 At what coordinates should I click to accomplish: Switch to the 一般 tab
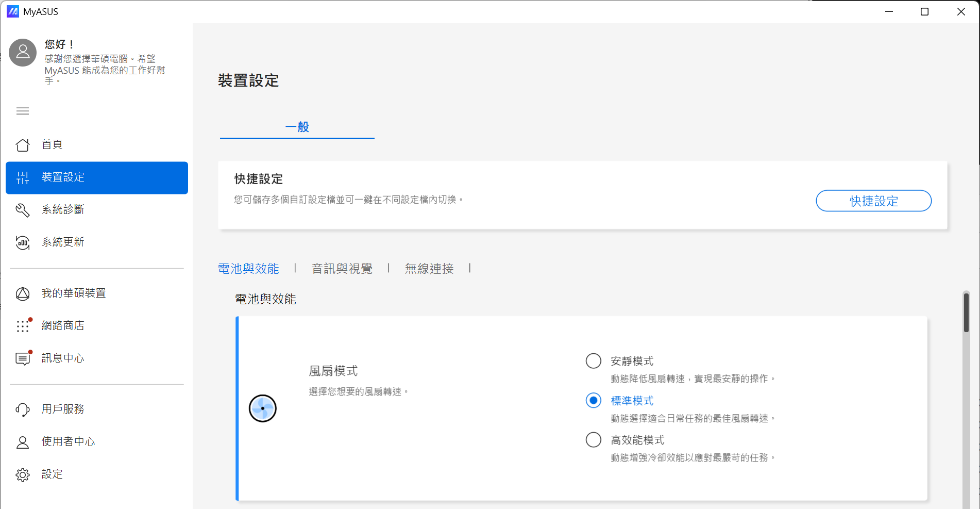pos(297,127)
